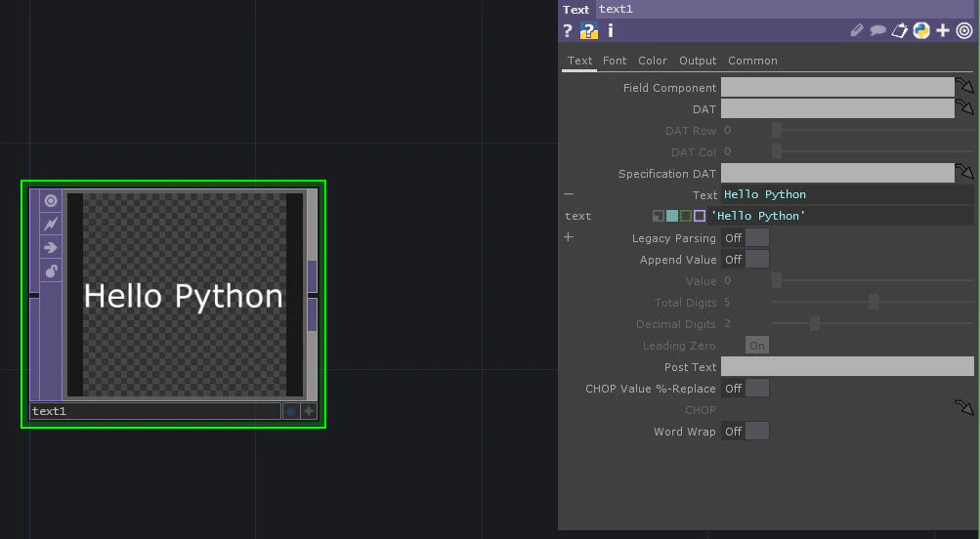Open the comment speech bubble icon
Screen dimensions: 980x539
[877, 30]
